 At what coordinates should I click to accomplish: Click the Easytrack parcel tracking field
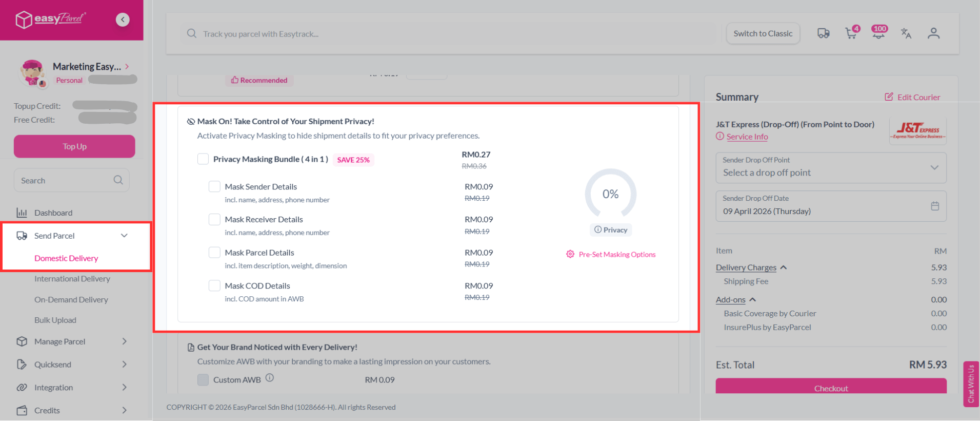click(x=451, y=34)
